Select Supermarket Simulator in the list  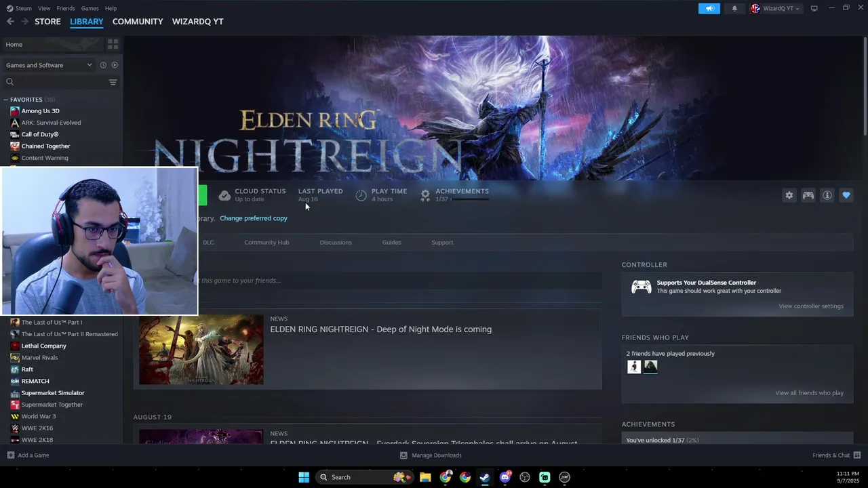(53, 393)
